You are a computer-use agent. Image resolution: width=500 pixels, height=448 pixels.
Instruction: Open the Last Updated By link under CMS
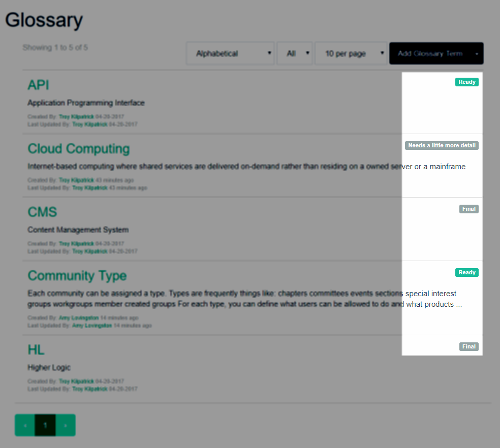click(89, 251)
